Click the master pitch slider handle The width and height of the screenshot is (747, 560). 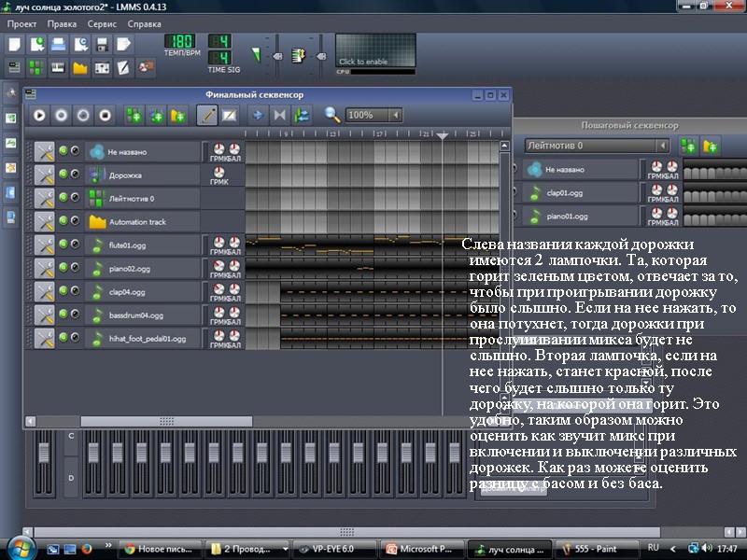coord(321,56)
